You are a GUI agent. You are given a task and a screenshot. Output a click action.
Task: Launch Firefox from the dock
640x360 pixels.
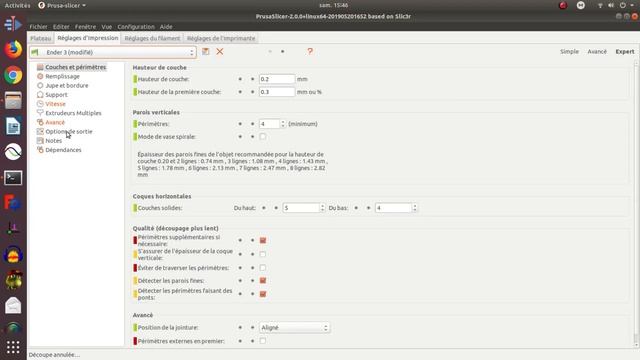13,49
